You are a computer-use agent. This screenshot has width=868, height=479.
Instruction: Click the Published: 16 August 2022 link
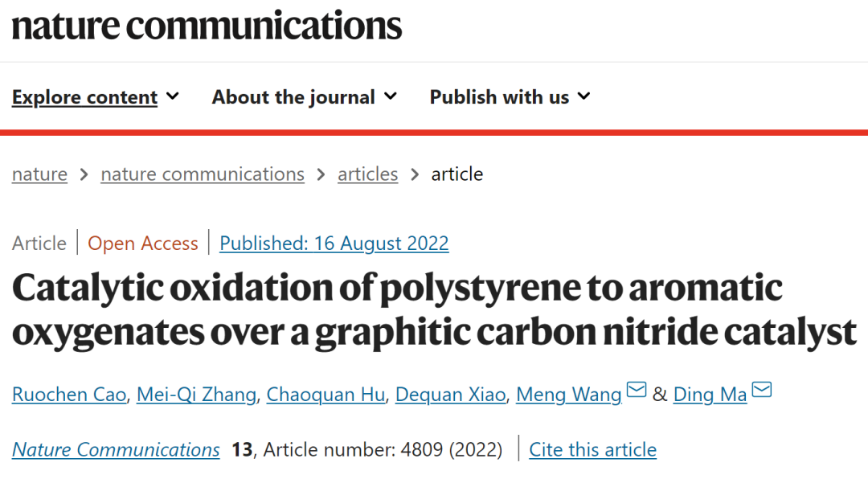pos(334,243)
